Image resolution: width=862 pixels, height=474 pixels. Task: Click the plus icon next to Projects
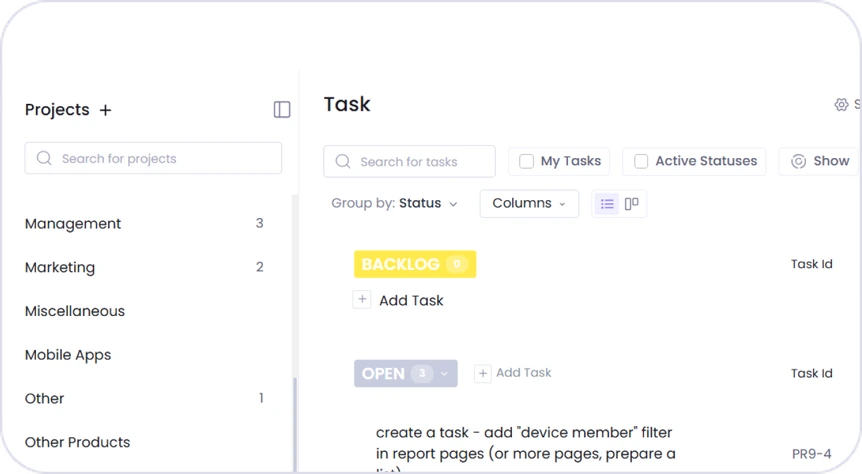coord(105,110)
